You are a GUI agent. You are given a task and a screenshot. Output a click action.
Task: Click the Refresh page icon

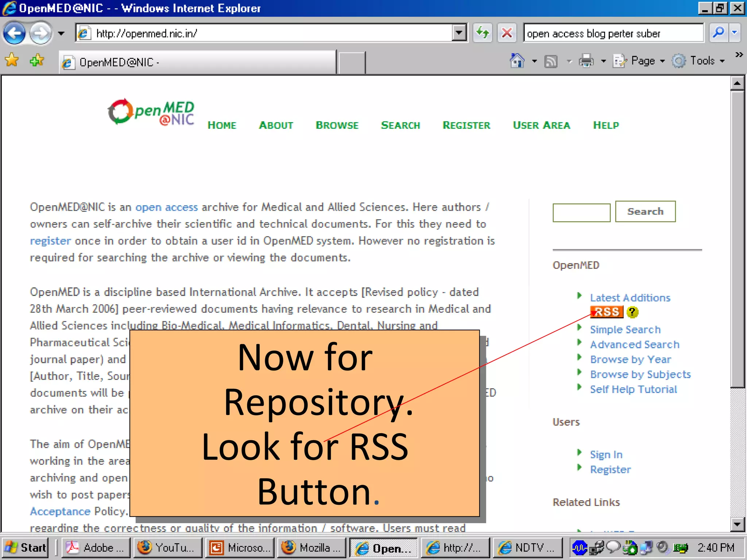[483, 33]
